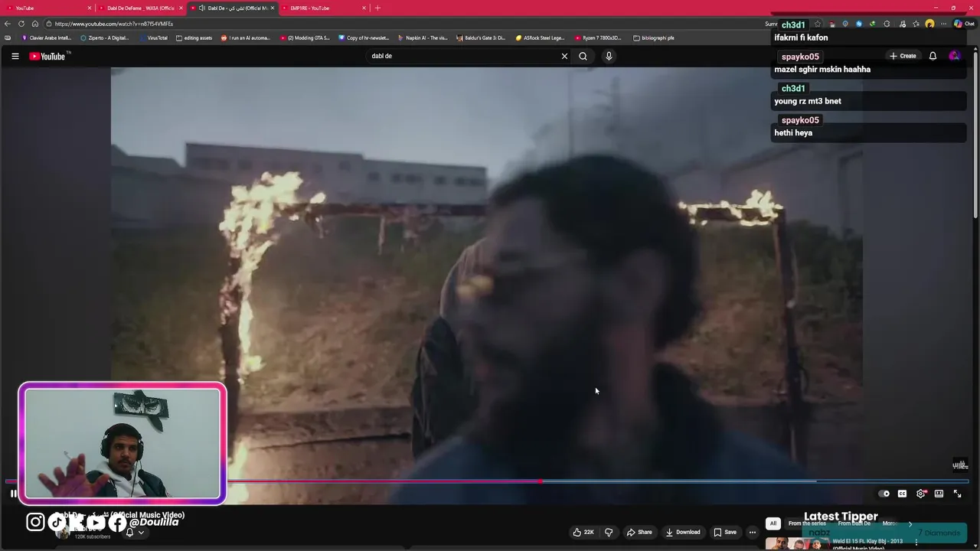Open Modding GTA bookmark
Image resolution: width=980 pixels, height=551 pixels.
(x=305, y=37)
